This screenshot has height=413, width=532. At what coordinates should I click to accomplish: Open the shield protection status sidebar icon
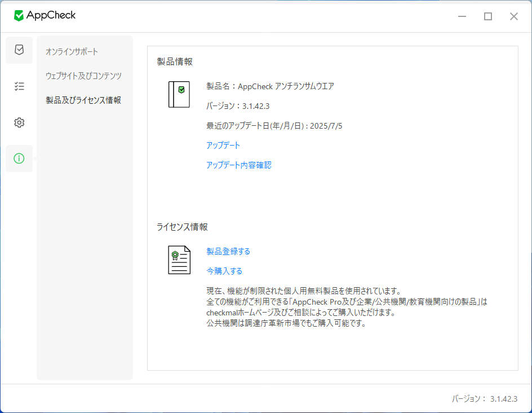(x=19, y=50)
